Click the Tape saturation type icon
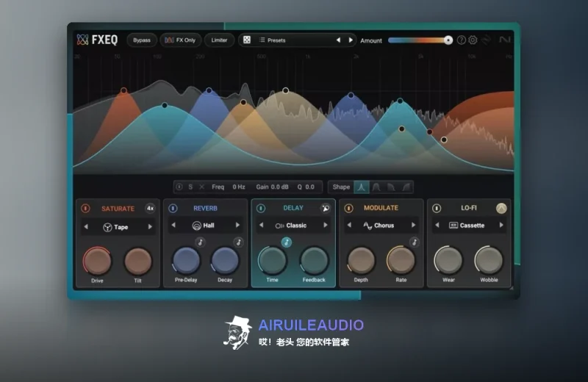The height and width of the screenshot is (382, 588). click(x=107, y=227)
